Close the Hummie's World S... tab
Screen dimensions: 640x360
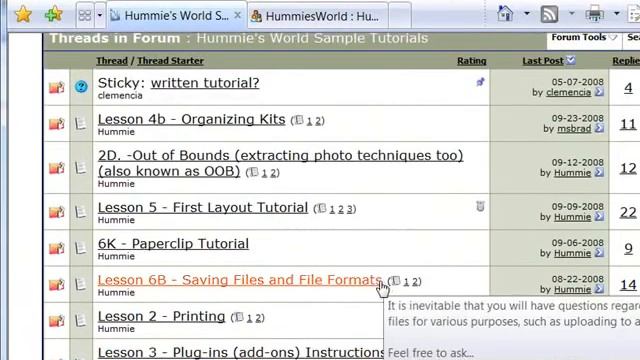click(237, 16)
